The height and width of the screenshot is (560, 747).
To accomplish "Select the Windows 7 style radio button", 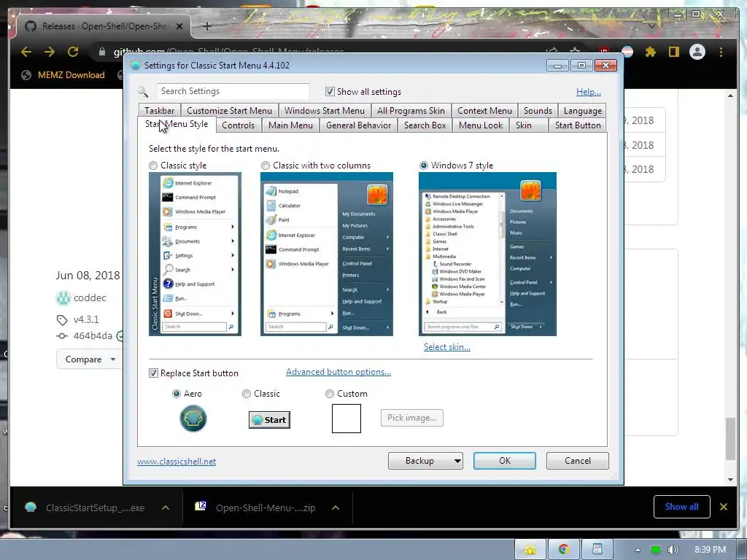I will tap(424, 166).
